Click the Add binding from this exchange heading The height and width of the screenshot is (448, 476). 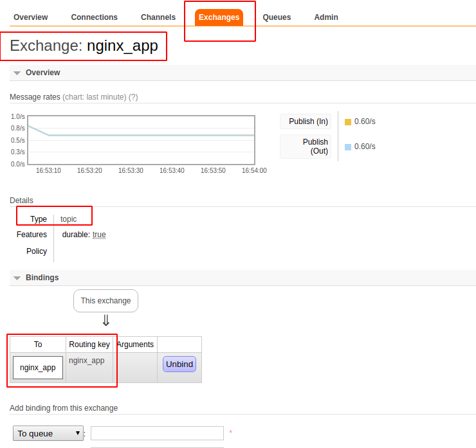pyautogui.click(x=64, y=408)
